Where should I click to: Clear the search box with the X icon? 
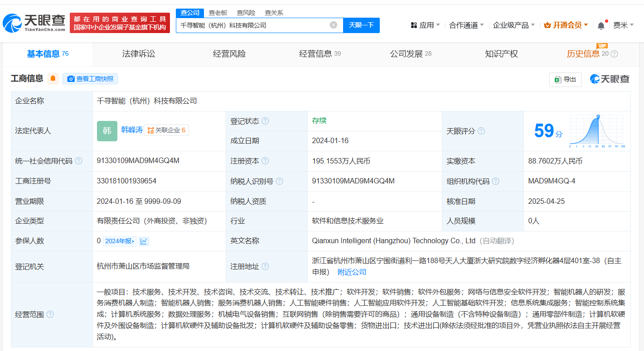tap(334, 25)
